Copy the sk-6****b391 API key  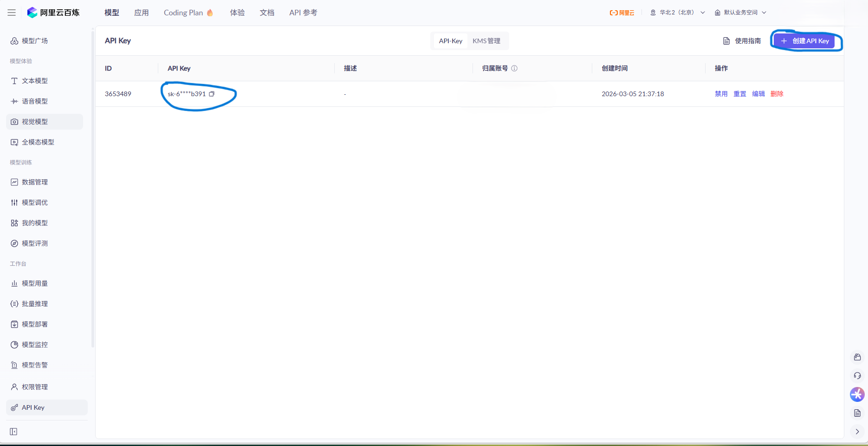coord(212,94)
